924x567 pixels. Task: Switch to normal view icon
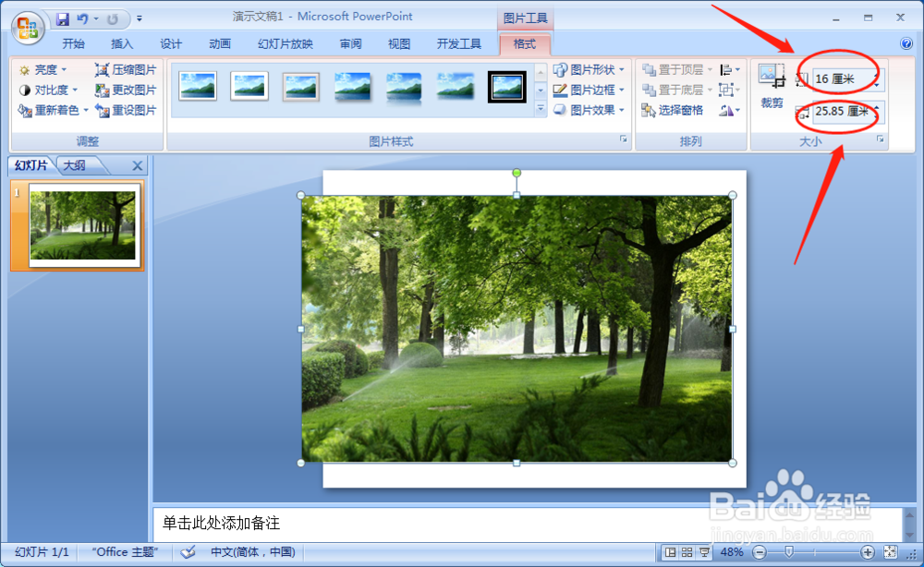click(670, 552)
